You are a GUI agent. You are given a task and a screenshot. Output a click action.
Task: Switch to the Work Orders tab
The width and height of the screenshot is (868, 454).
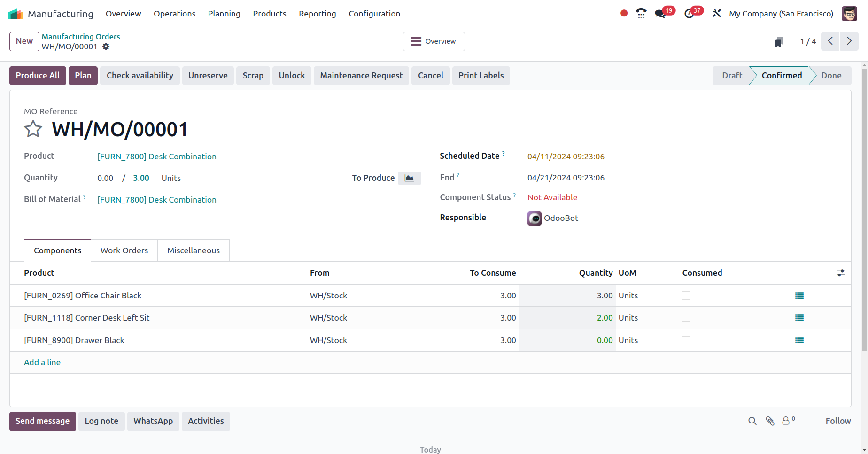pos(124,250)
